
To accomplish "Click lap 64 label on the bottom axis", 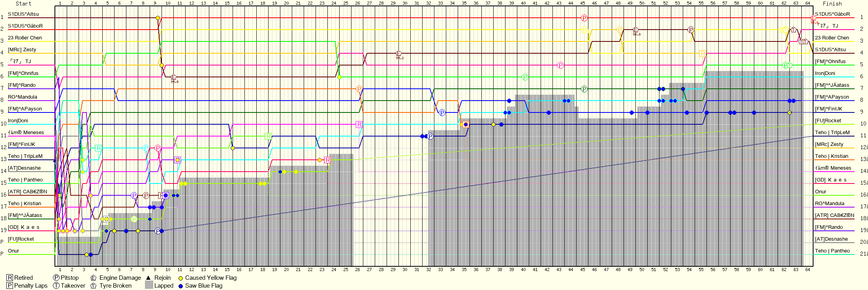I will click(808, 269).
